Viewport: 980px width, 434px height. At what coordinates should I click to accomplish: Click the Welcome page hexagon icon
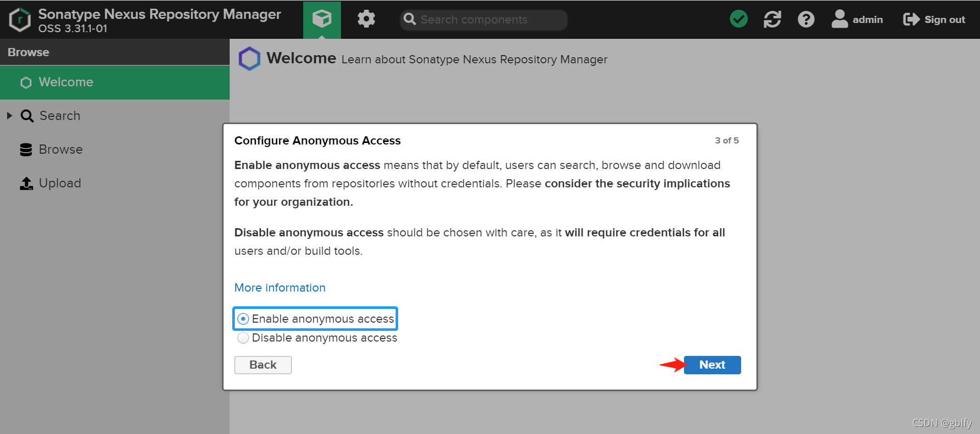[x=249, y=59]
